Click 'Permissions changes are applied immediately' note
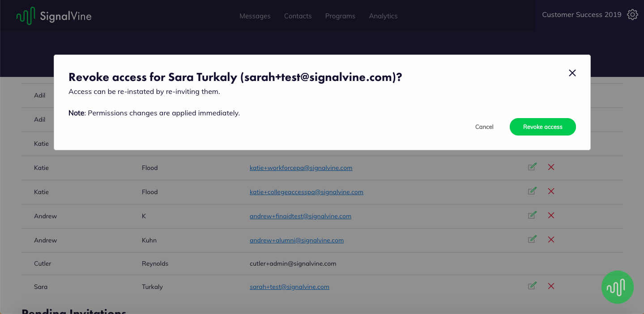 point(154,113)
